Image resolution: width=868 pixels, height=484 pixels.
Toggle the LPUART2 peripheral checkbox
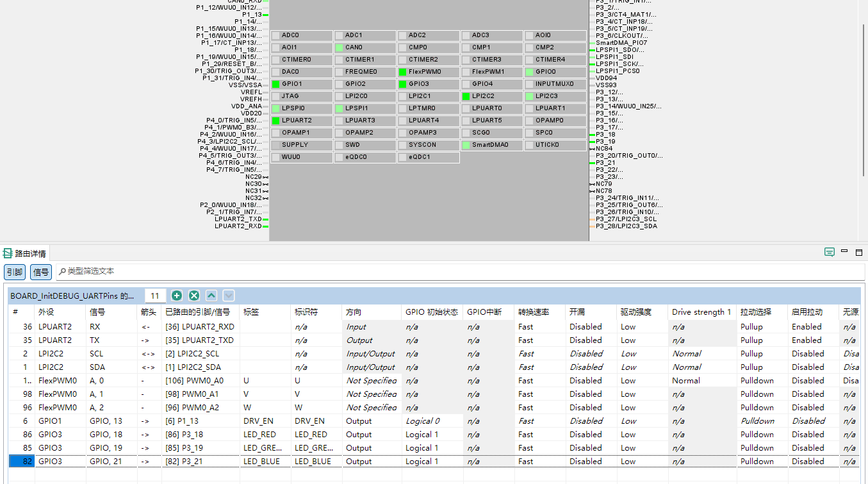click(x=276, y=121)
